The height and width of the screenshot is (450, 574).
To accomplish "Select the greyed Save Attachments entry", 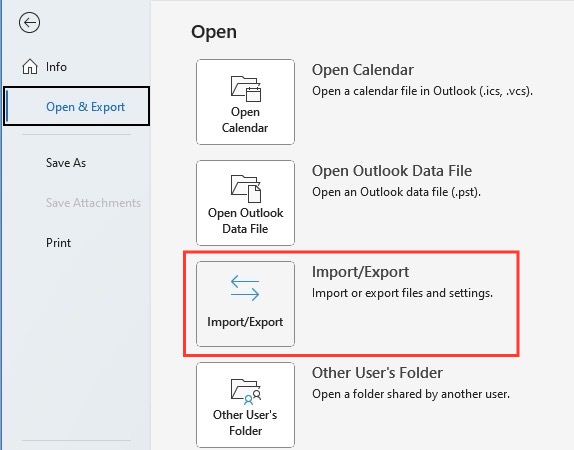I will point(93,203).
